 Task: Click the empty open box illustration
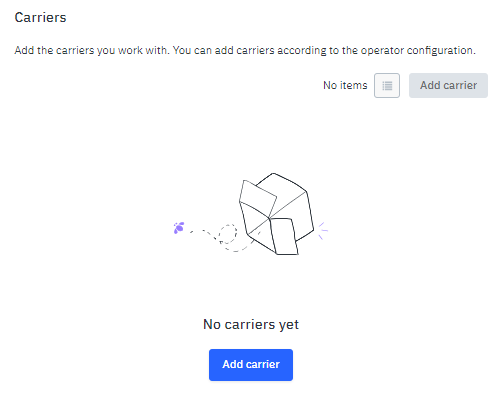(277, 214)
